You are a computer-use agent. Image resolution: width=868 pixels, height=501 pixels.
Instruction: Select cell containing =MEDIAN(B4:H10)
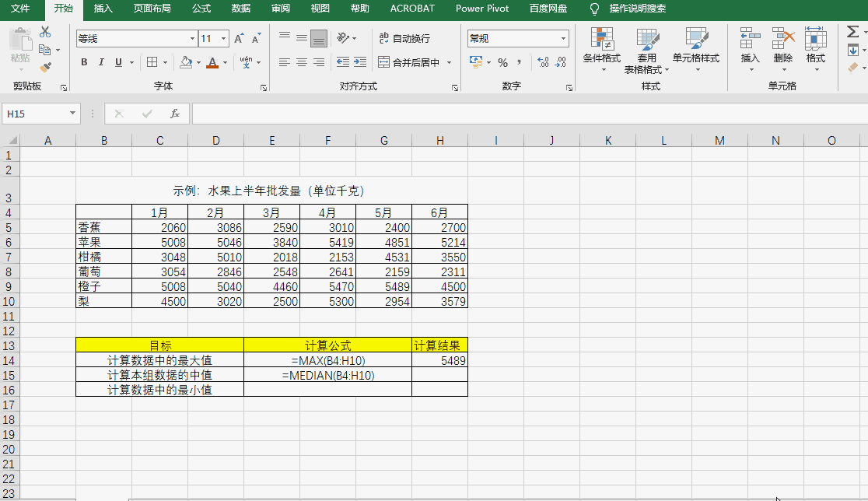(x=327, y=375)
